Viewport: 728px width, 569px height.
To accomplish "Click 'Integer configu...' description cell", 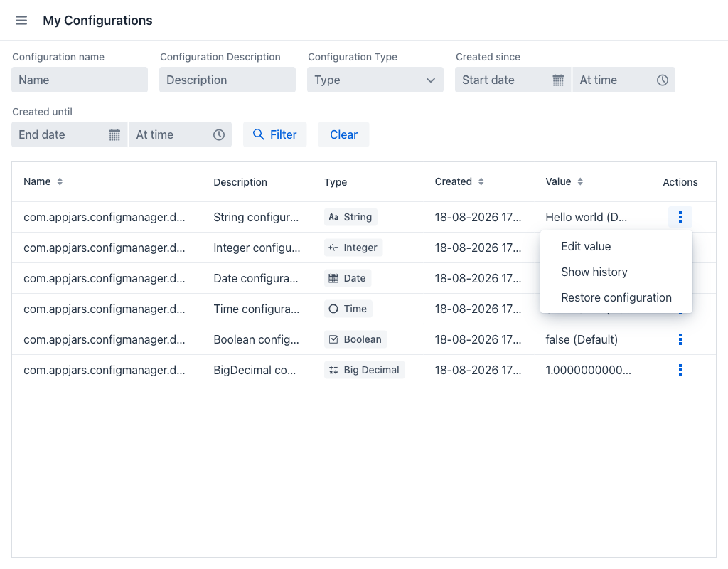I will point(257,248).
